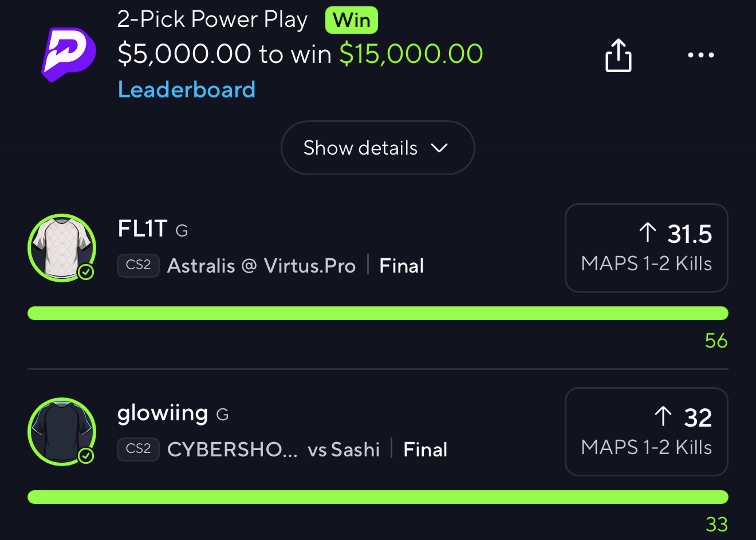This screenshot has height=540, width=756.
Task: Tap the purple PrizePicks logo
Action: 68,54
